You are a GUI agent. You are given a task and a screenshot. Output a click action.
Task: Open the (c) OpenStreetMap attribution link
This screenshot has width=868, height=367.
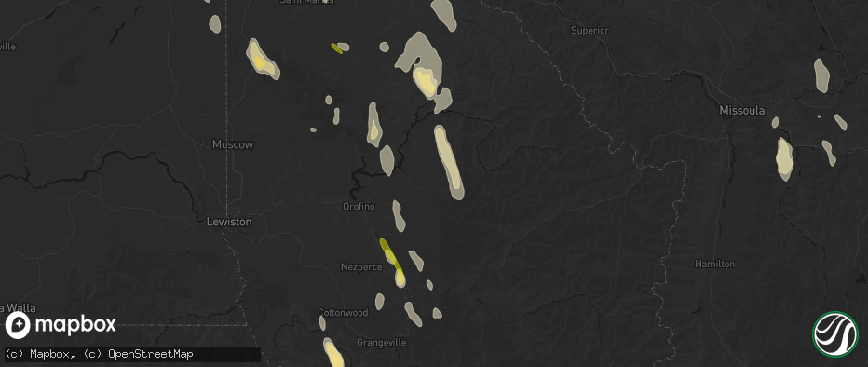pyautogui.click(x=138, y=354)
